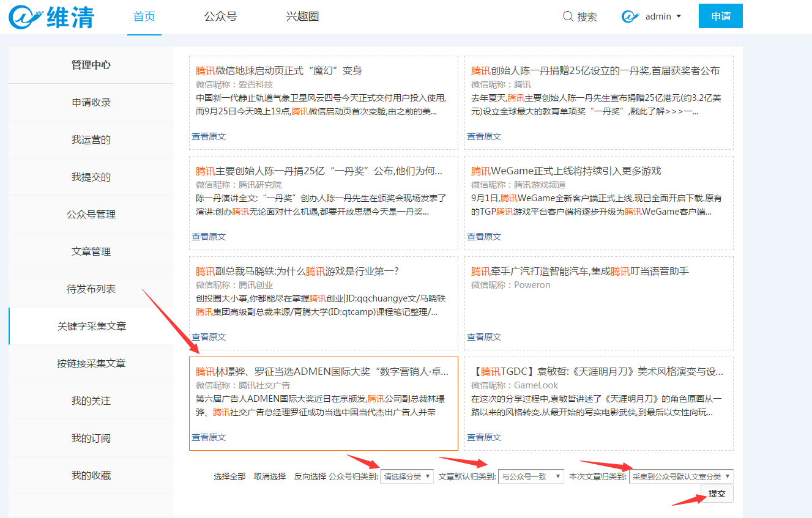Image resolution: width=812 pixels, height=518 pixels.
Task: Switch to the 公众号 tab
Action: [x=220, y=17]
